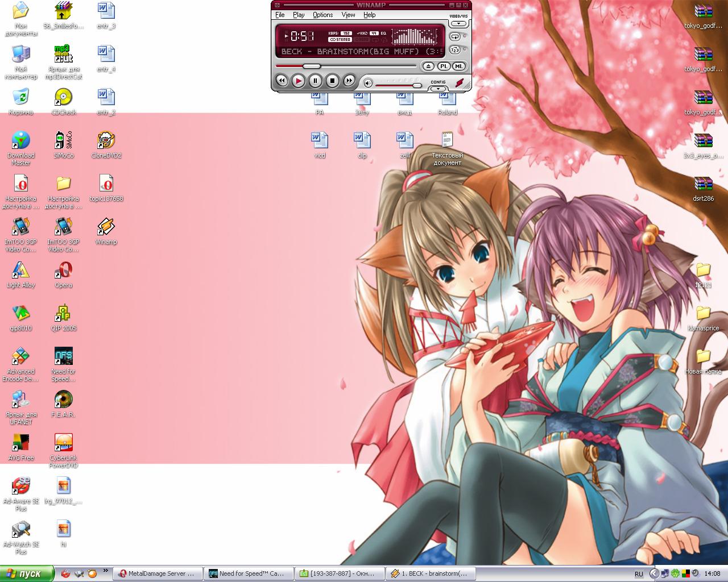728x582 pixels.
Task: Expand the Winamp Video/Vis drawer arrow
Action: tap(459, 24)
